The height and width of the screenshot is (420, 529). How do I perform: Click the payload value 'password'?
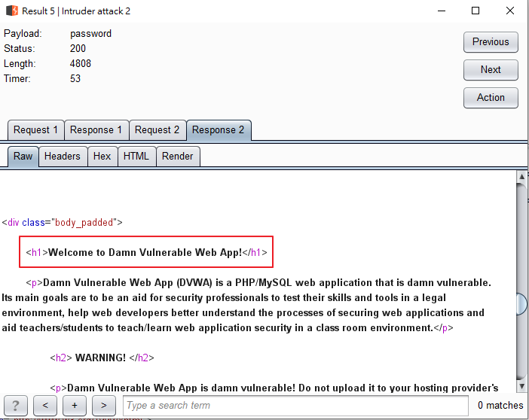(x=90, y=34)
